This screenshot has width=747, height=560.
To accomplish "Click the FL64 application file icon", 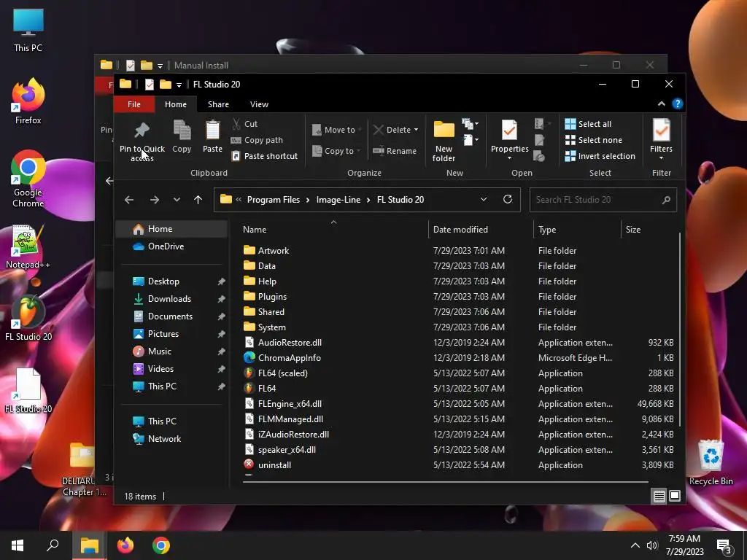I will [249, 388].
